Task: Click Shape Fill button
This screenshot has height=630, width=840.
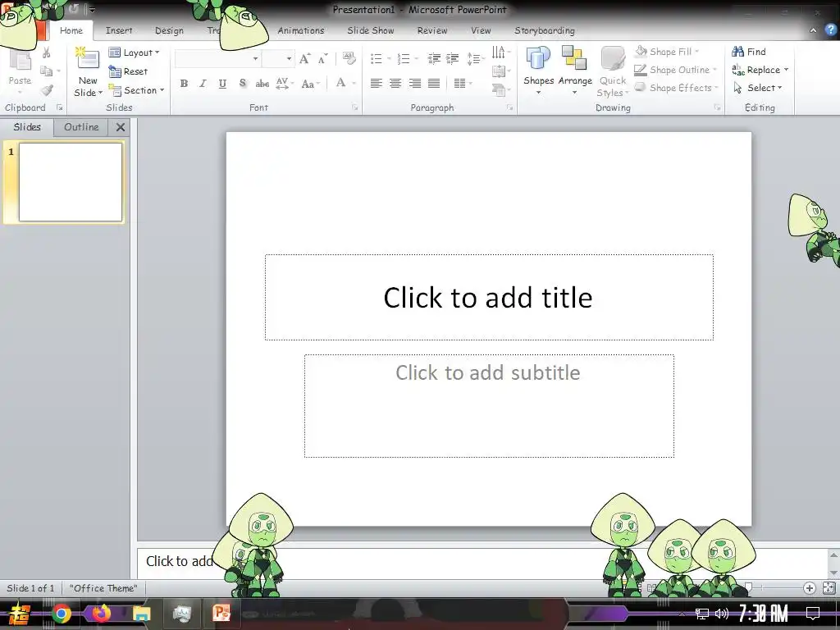Action: tap(668, 52)
